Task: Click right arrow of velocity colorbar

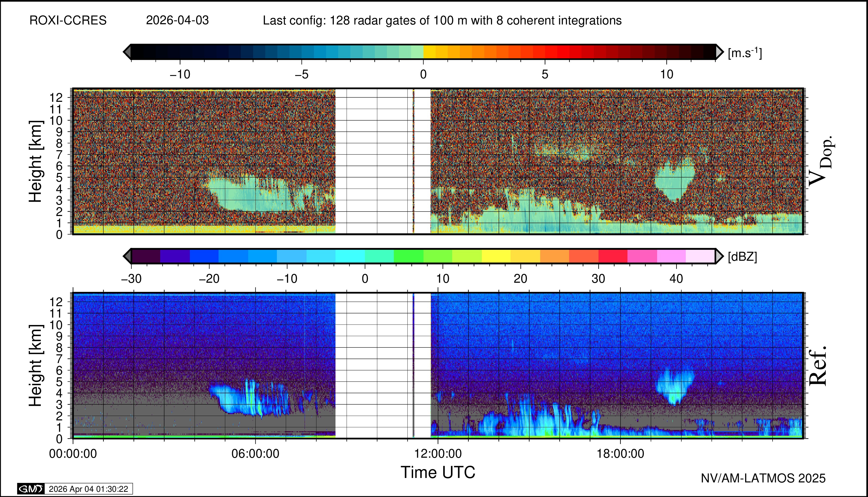Action: pyautogui.click(x=719, y=52)
